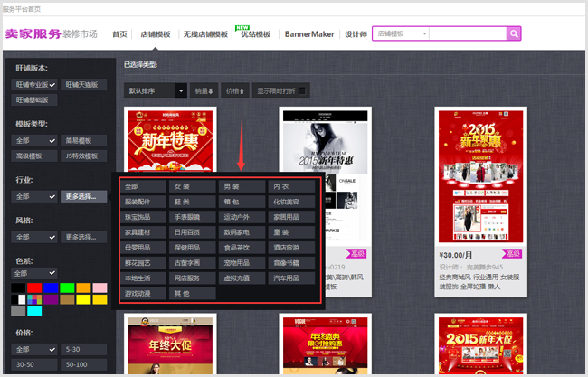Sort by price up arrow
Screen dimensions: 588x377
(x=235, y=90)
